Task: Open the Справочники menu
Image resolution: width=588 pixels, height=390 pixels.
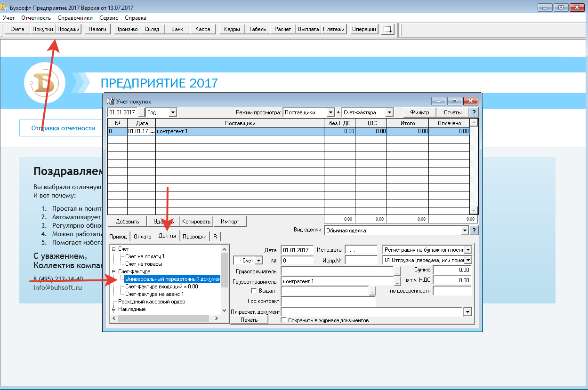Action: pyautogui.click(x=75, y=18)
